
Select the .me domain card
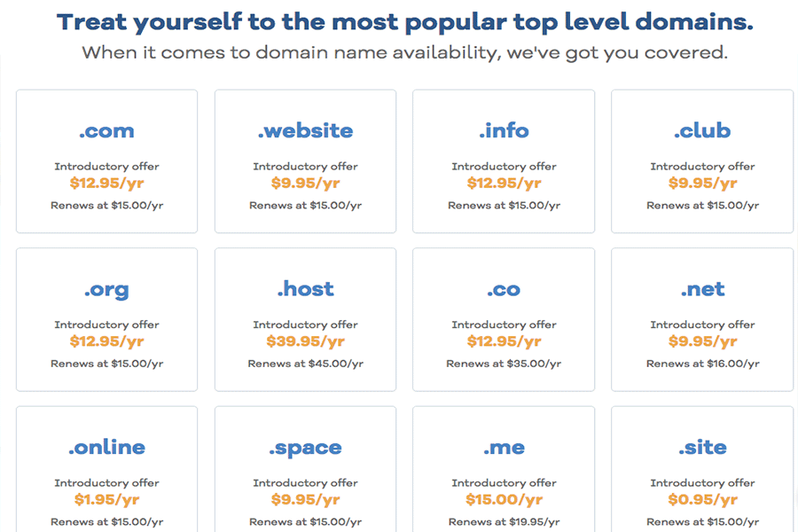point(504,469)
